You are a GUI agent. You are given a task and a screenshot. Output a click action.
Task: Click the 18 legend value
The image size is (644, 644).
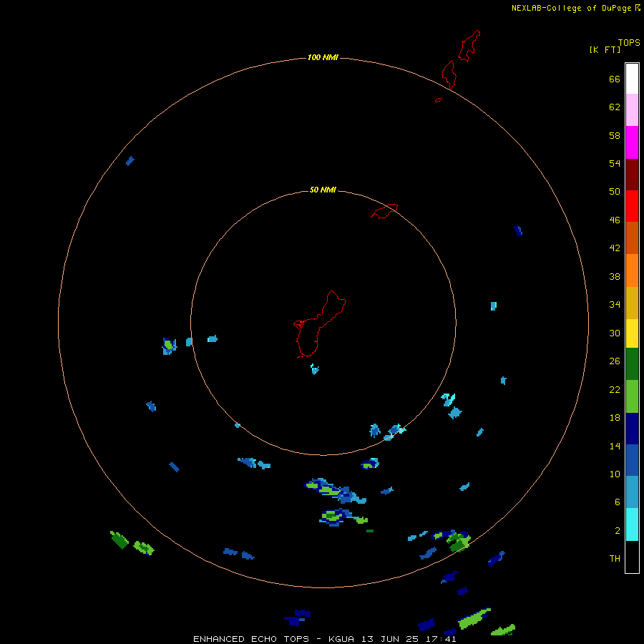click(615, 418)
